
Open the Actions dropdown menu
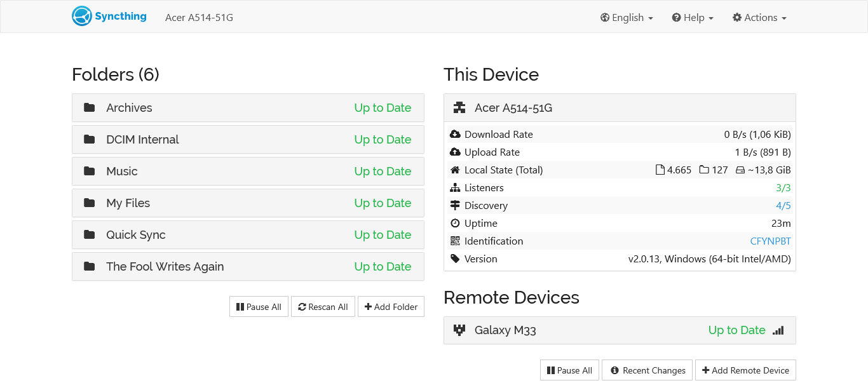(x=759, y=17)
